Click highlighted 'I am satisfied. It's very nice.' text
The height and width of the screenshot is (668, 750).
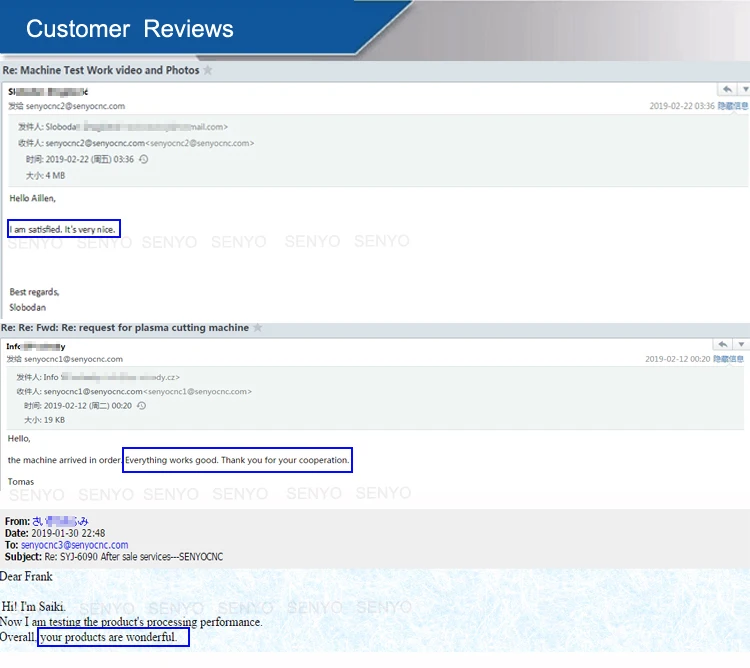tap(64, 229)
